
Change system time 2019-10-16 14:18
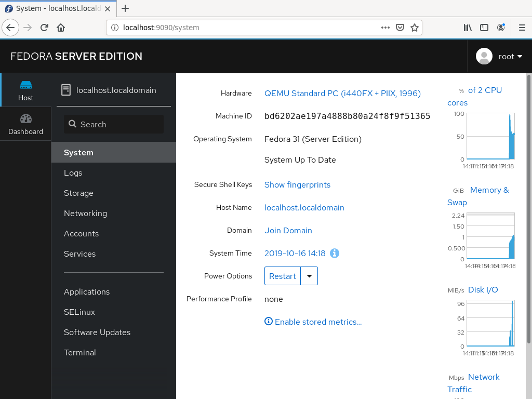point(295,253)
